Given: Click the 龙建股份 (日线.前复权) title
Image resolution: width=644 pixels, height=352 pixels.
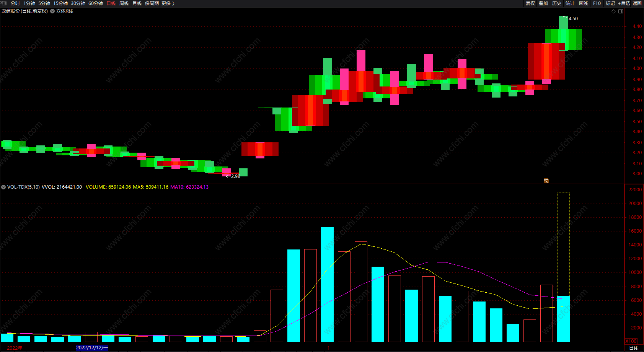Looking at the screenshot, I should coord(24,11).
